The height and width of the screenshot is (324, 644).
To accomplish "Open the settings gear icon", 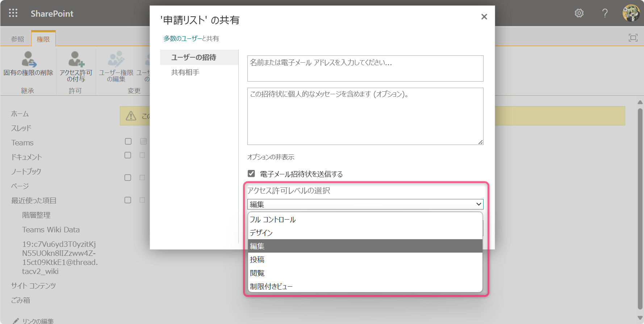I will click(579, 13).
